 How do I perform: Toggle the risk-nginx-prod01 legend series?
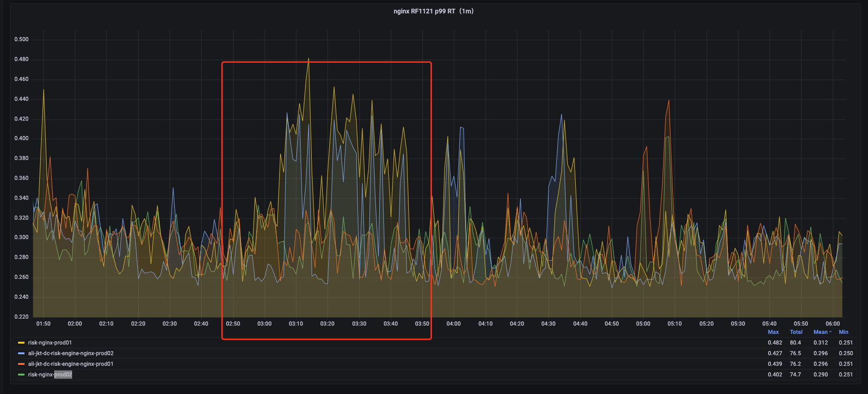click(x=50, y=343)
